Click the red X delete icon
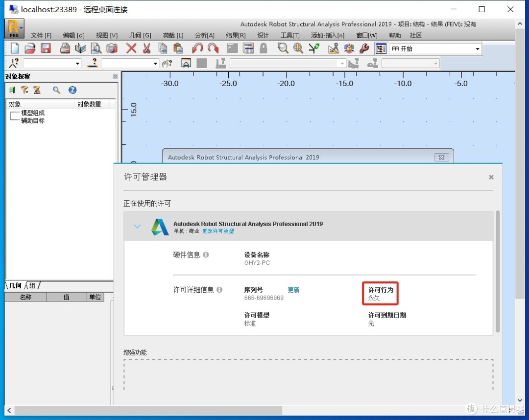529x420 pixels. tap(131, 48)
